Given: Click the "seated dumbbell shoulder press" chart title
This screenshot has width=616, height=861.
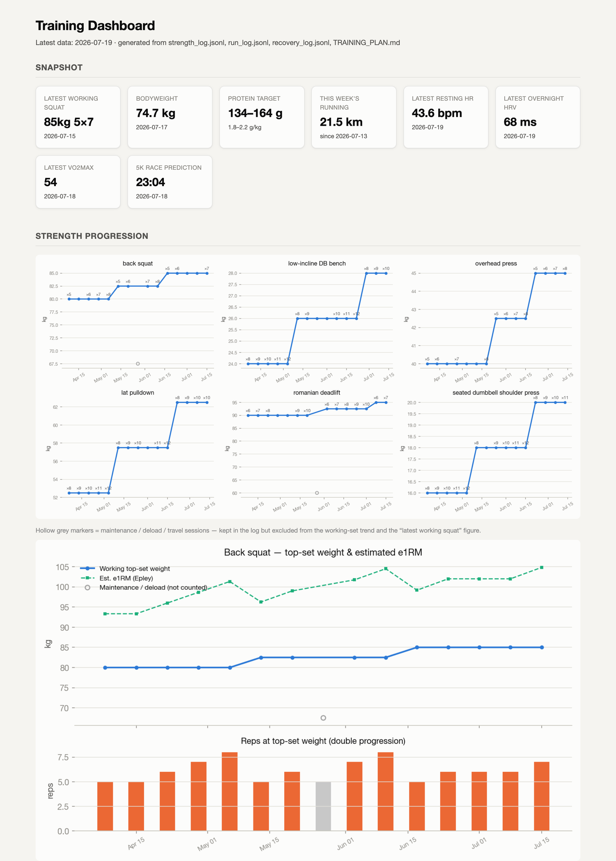Looking at the screenshot, I should 496,392.
